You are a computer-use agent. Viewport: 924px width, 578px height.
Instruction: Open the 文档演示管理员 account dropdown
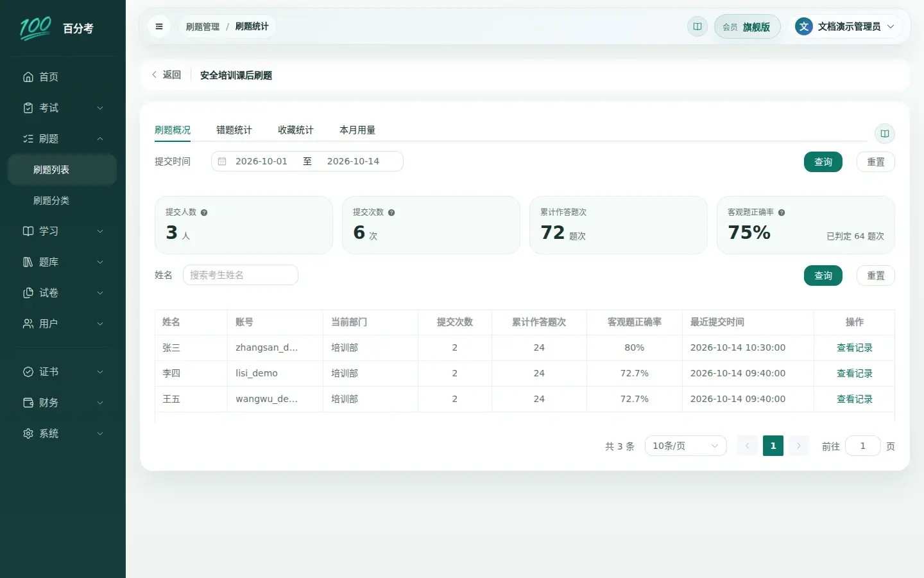pos(845,27)
